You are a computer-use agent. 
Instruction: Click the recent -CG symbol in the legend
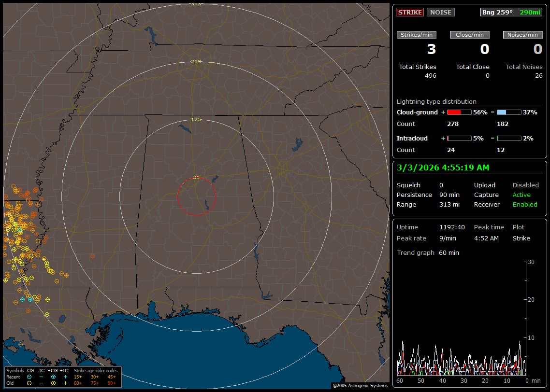click(x=29, y=377)
